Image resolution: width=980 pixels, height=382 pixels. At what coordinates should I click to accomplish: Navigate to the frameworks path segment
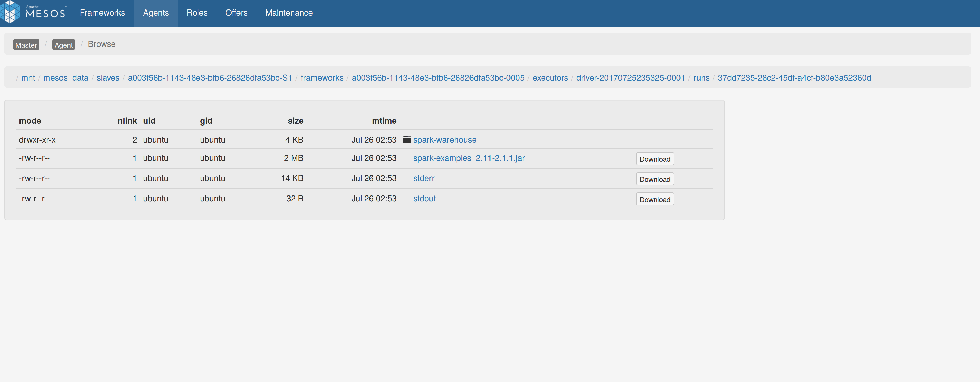tap(322, 78)
